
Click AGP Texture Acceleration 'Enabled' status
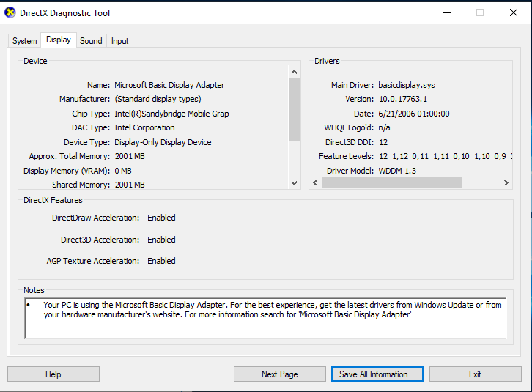pos(161,261)
